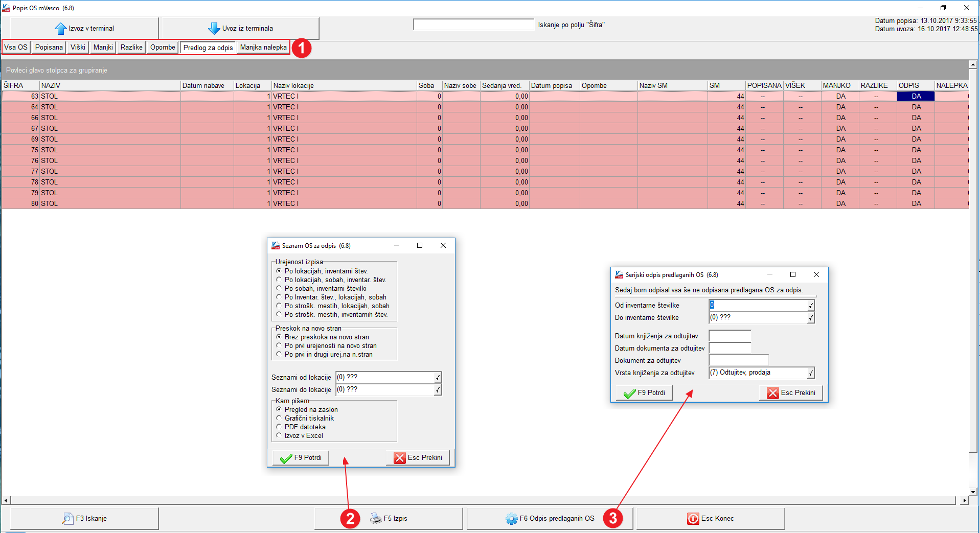Choose Pregled na zaslon output

tap(279, 409)
